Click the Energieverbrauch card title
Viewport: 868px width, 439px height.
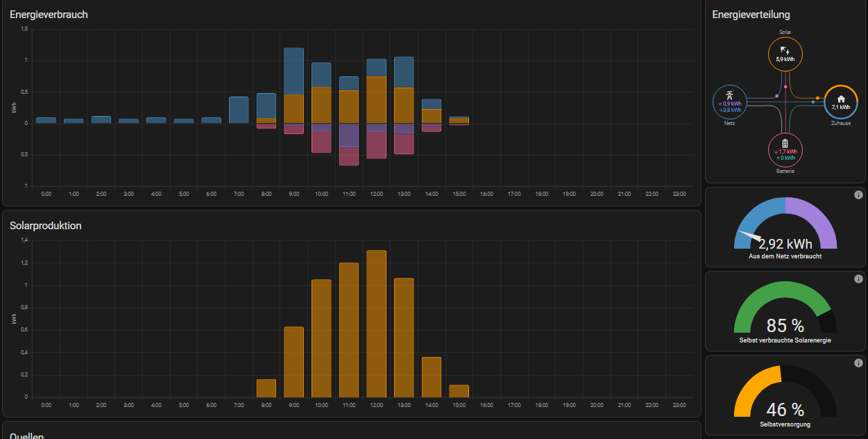click(49, 15)
